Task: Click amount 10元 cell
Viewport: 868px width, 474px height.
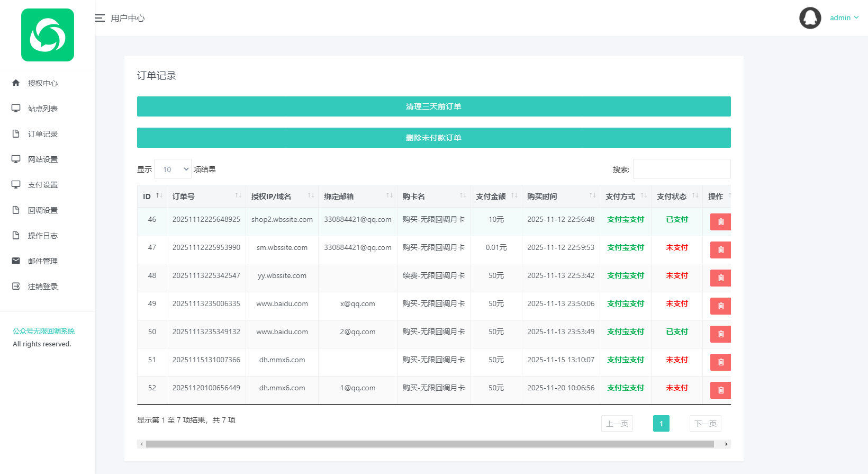Action: click(x=496, y=219)
